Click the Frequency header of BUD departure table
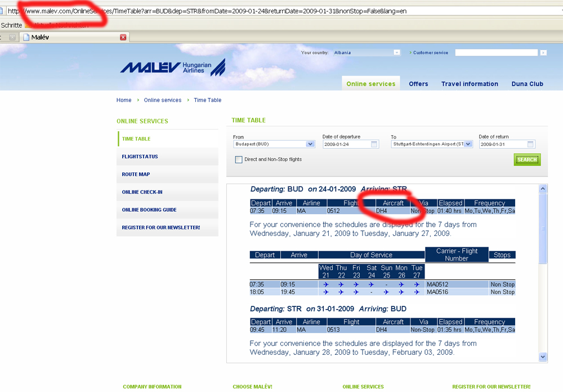The height and width of the screenshot is (392, 563). [x=489, y=203]
